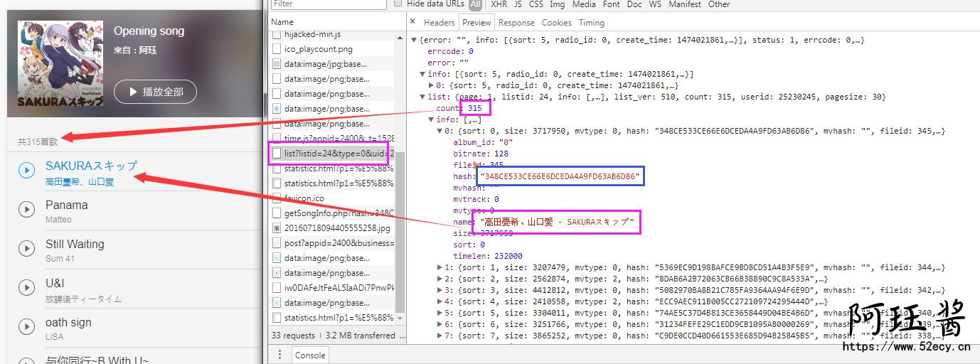This screenshot has height=364, width=980.
Task: Expand list entry 3 with fileid 342
Action: (440, 291)
